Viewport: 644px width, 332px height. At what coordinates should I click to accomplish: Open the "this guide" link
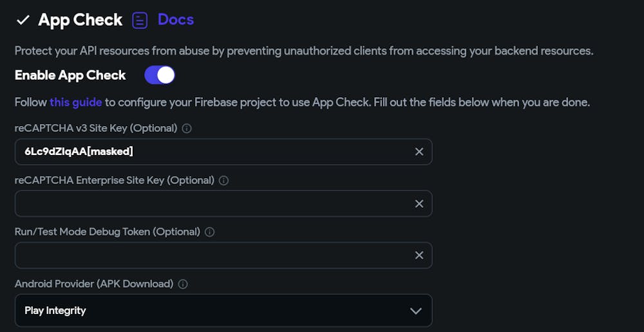click(75, 102)
